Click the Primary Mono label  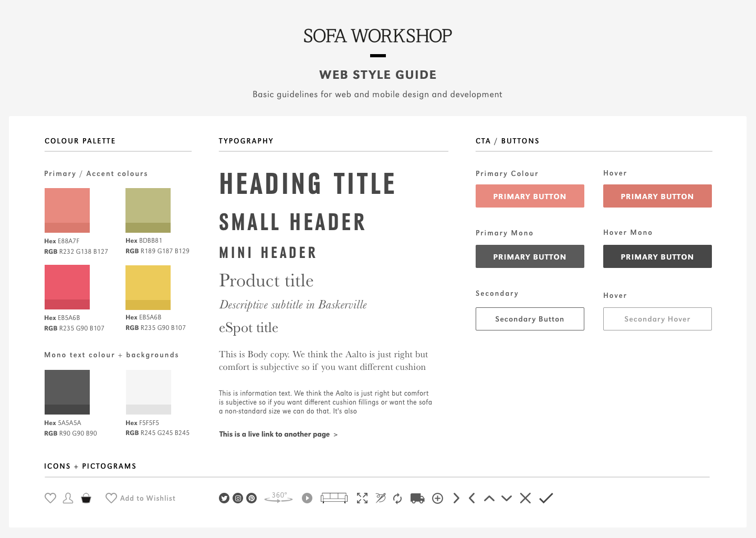click(505, 233)
